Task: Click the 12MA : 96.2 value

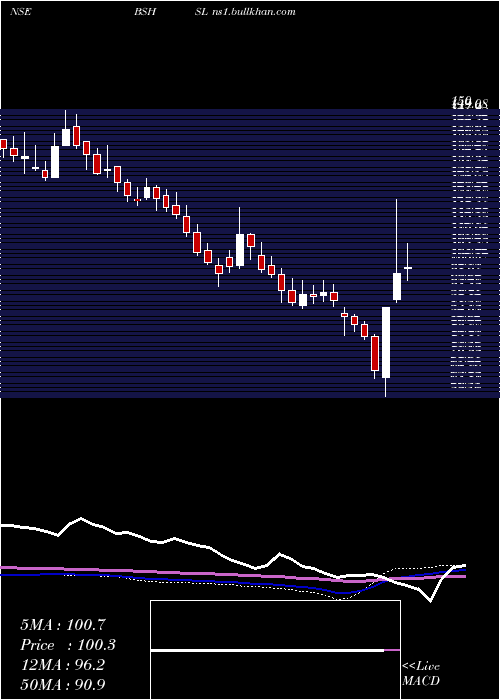Action: point(62,665)
